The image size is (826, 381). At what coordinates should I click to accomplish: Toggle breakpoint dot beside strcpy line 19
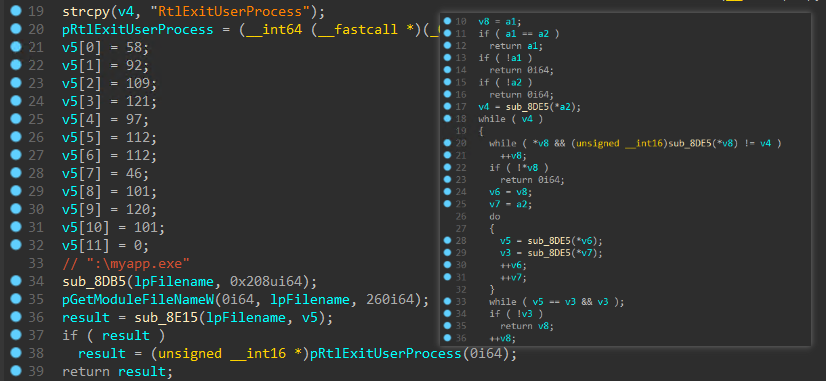(15, 11)
